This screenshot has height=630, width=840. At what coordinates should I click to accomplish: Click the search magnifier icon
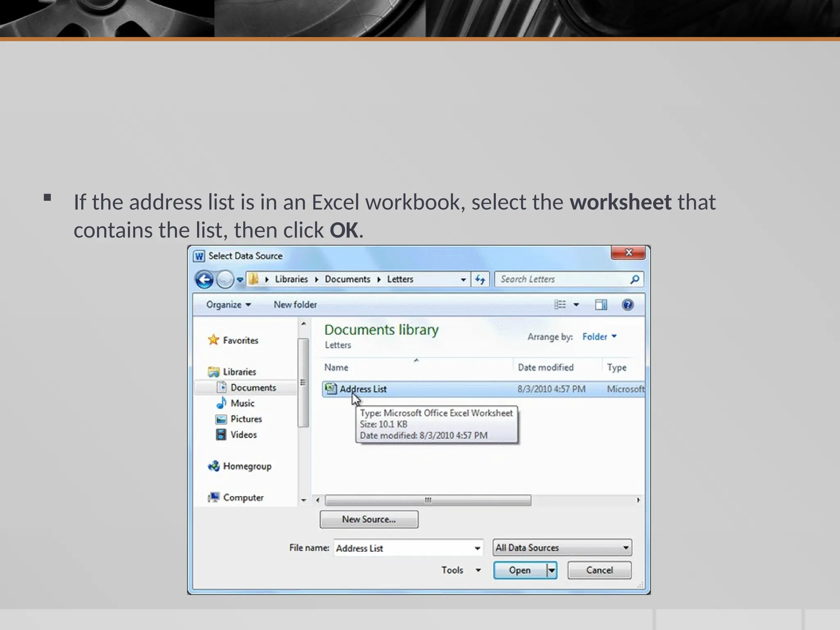635,279
